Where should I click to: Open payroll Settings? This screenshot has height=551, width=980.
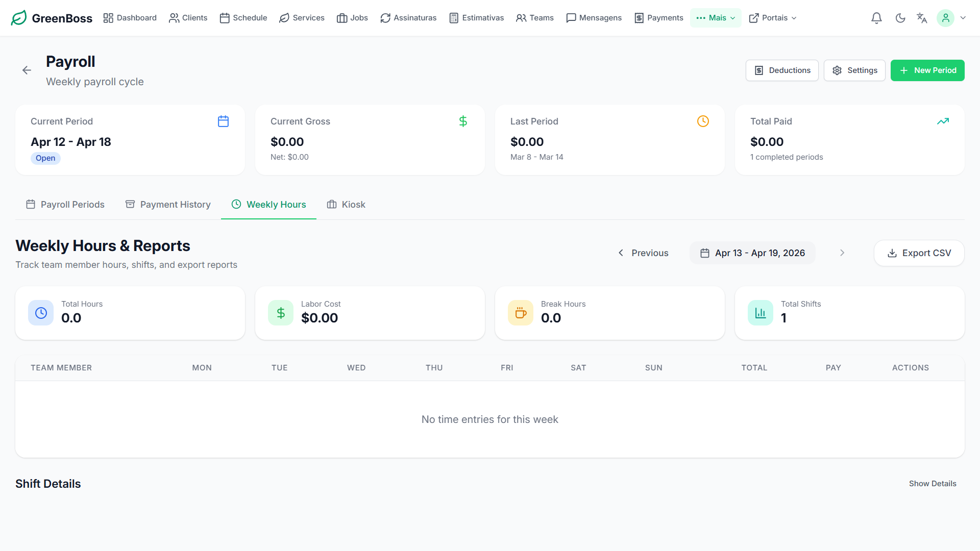pyautogui.click(x=854, y=70)
